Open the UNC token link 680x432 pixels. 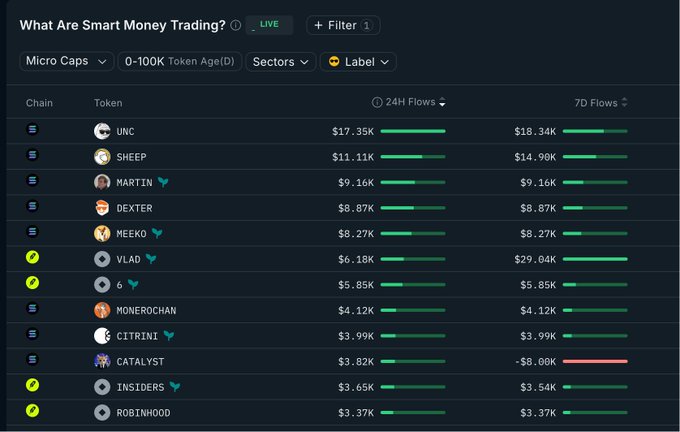(x=125, y=131)
